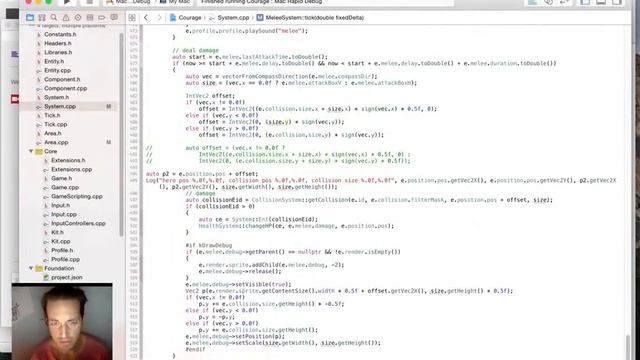640x360 pixels.
Task: Click the "#if kDrawDebug" code line
Action: click(209, 245)
